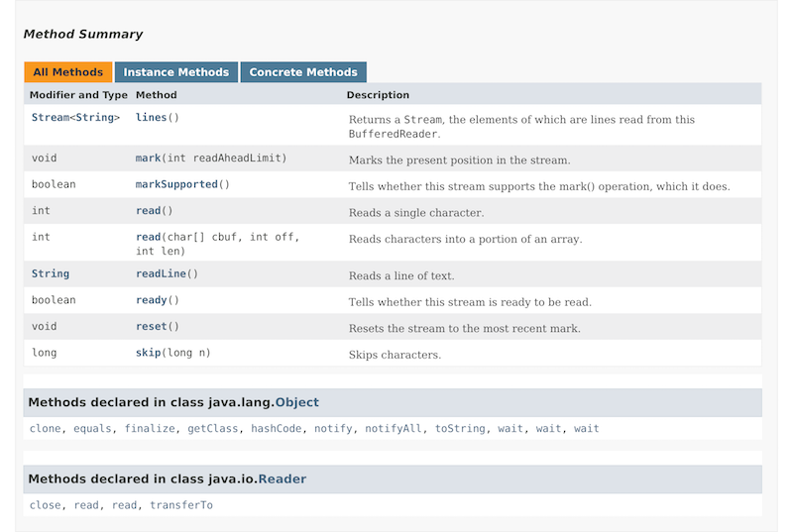The height and width of the screenshot is (532, 793).
Task: Open the ready() method link
Action: 152,300
